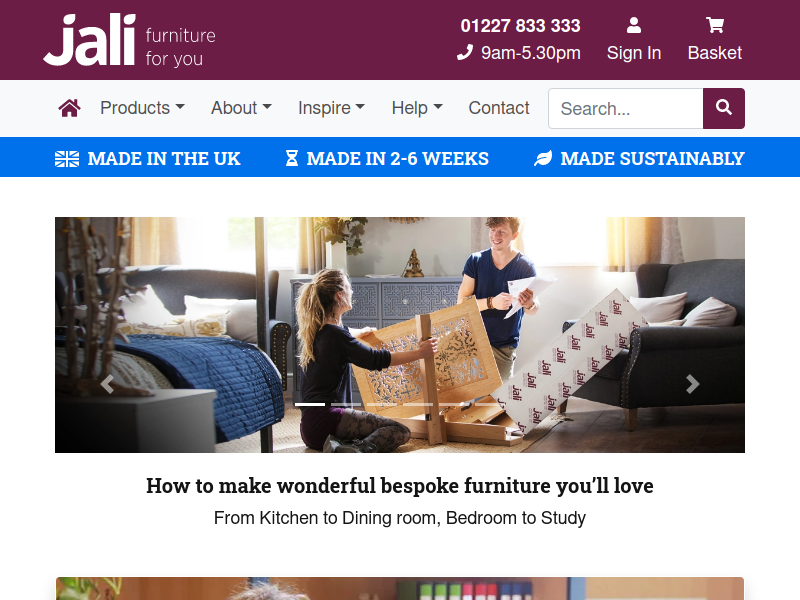This screenshot has height=600, width=800.
Task: Click the UK flag icon
Action: pyautogui.click(x=67, y=159)
